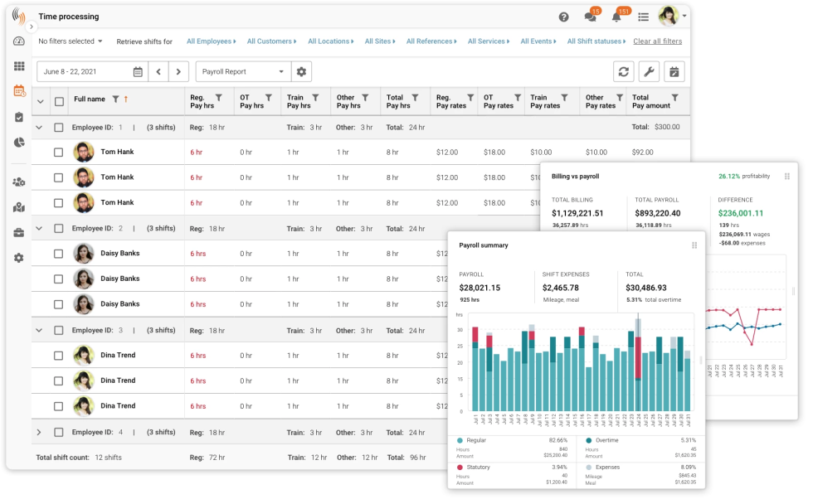Screen dimensions: 813x504
Task: Open the Payroll Report dropdown
Action: pyautogui.click(x=243, y=72)
